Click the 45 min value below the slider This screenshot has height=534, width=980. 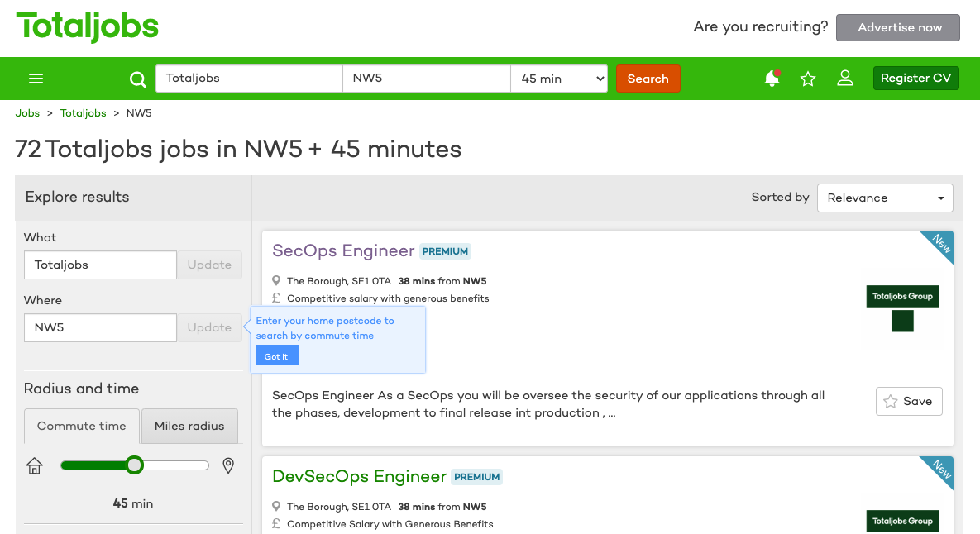(x=133, y=503)
